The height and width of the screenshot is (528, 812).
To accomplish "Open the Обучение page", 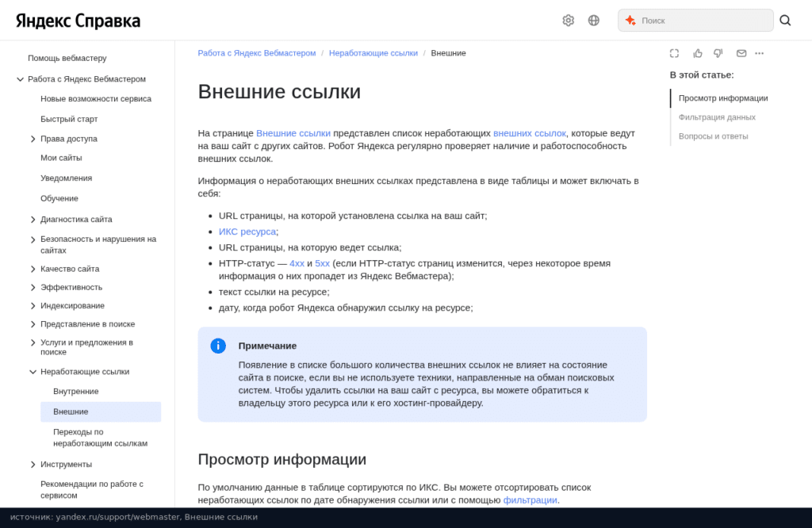I will (59, 198).
